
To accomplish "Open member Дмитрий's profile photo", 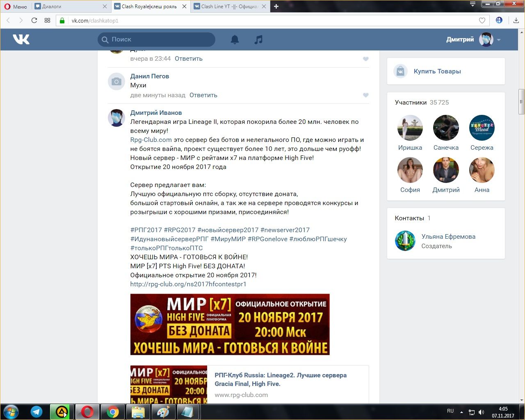I will [x=446, y=170].
